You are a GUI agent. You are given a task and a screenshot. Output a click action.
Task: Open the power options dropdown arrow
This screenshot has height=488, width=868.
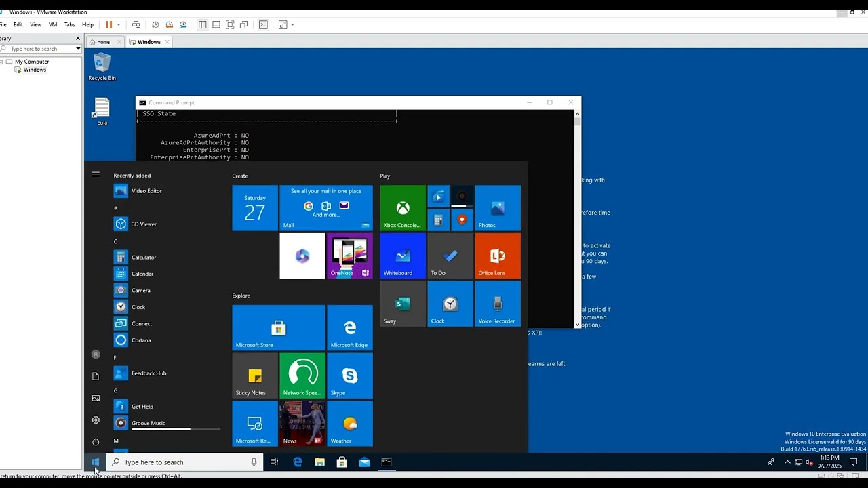click(119, 24)
